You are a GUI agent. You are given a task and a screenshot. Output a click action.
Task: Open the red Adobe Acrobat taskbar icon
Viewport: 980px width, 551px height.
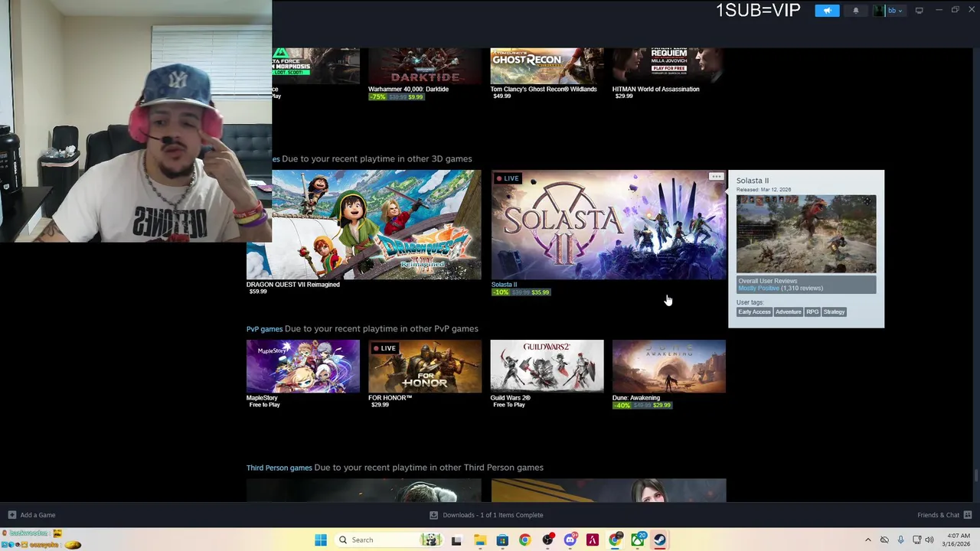click(593, 540)
